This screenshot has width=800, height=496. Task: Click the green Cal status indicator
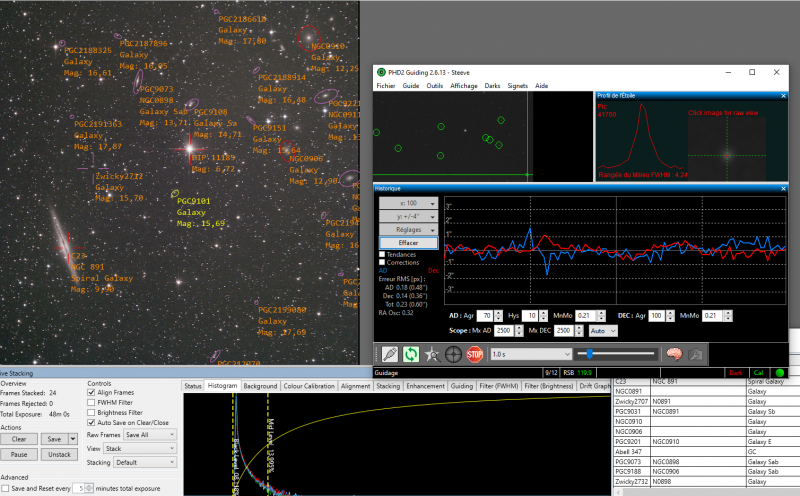[x=758, y=373]
